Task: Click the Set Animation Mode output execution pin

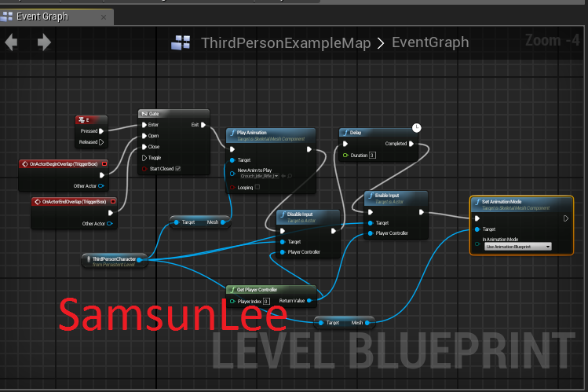Action: coord(566,218)
